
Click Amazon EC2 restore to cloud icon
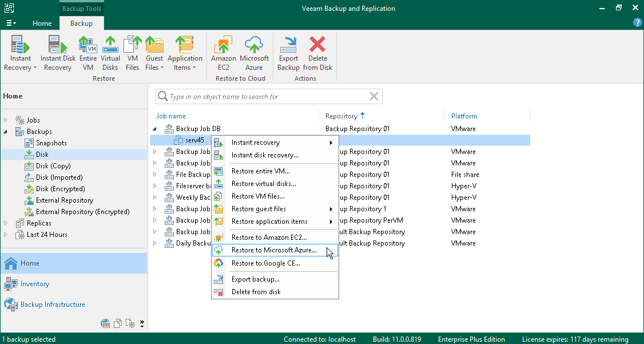coord(224,53)
